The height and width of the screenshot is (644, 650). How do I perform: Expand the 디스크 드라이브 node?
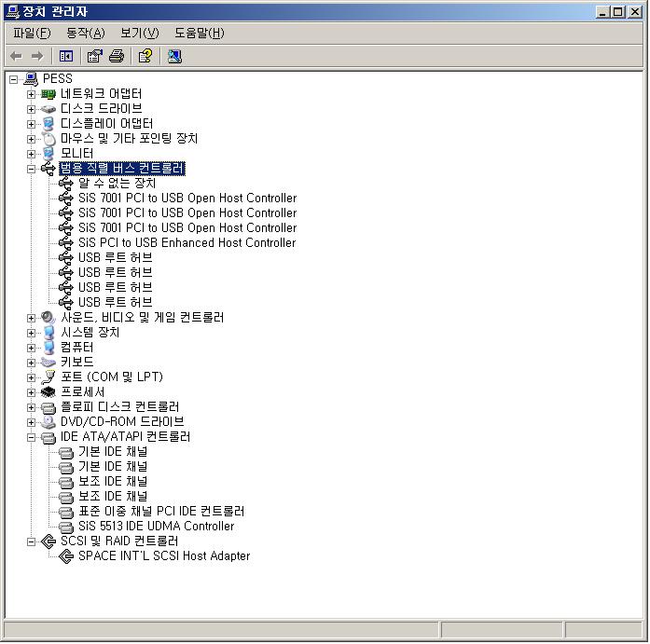31,109
